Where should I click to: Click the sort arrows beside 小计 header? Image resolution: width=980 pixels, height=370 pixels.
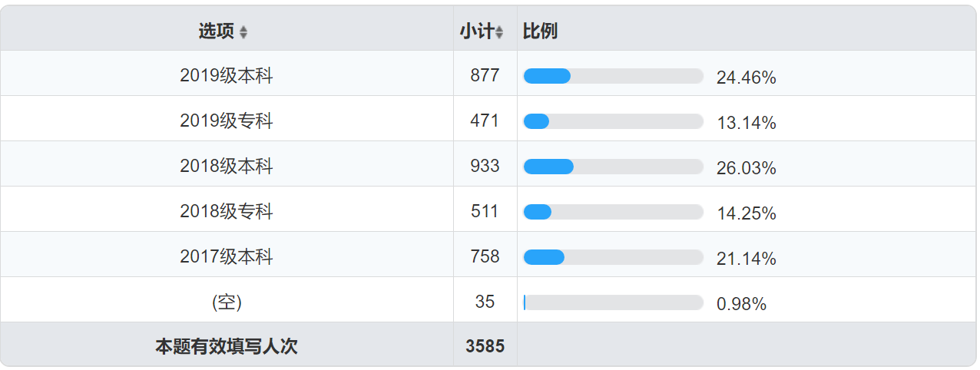click(x=499, y=32)
